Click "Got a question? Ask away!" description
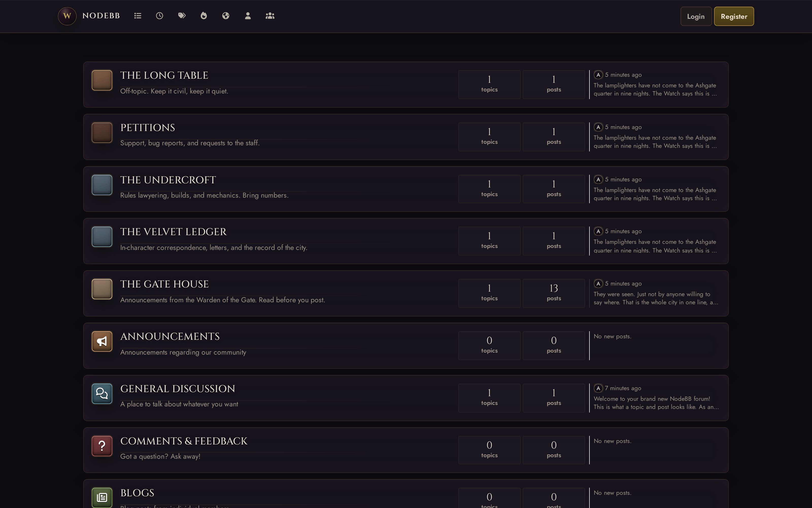 pyautogui.click(x=160, y=457)
